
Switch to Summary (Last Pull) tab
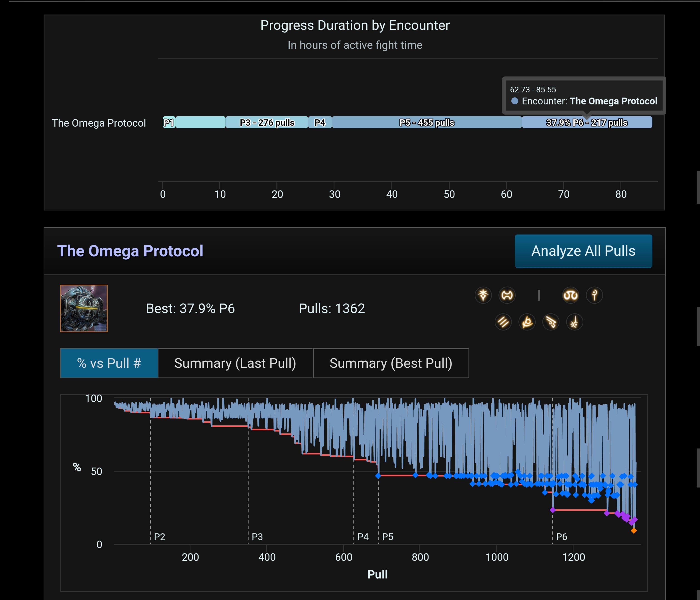[x=235, y=363]
